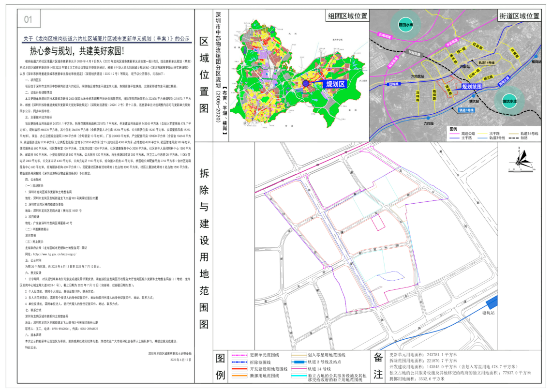Viewport: 552px width, 392px height.
Task: Click the 腾挪用地面积：3532.6 平方米 note
Action: (x=417, y=379)
